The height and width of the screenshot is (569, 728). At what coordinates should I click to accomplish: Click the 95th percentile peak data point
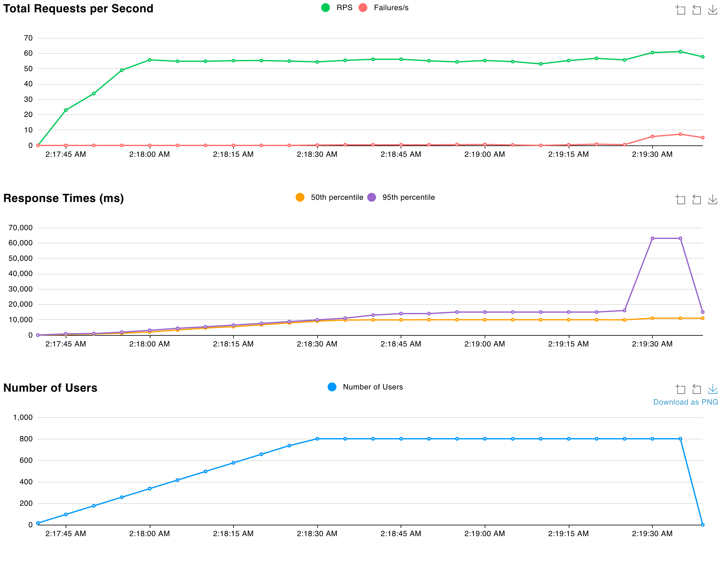tap(652, 238)
